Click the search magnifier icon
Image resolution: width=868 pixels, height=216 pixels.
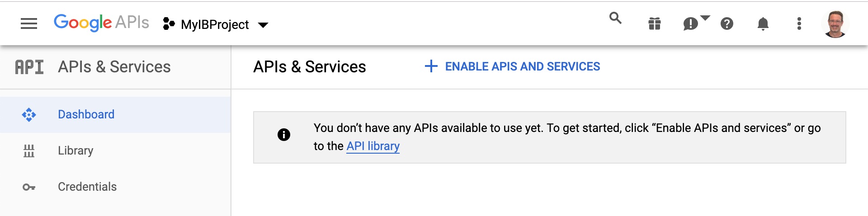(x=615, y=18)
